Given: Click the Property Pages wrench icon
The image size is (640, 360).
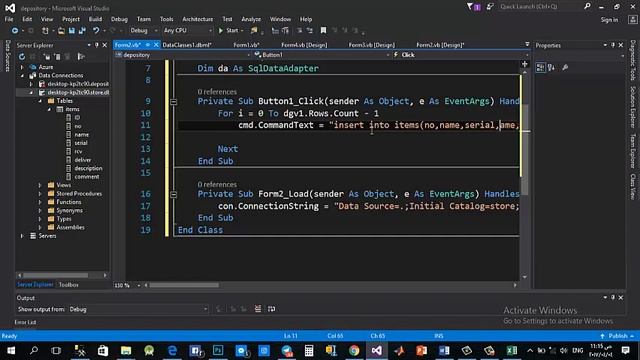Looking at the screenshot, I should coord(565,68).
